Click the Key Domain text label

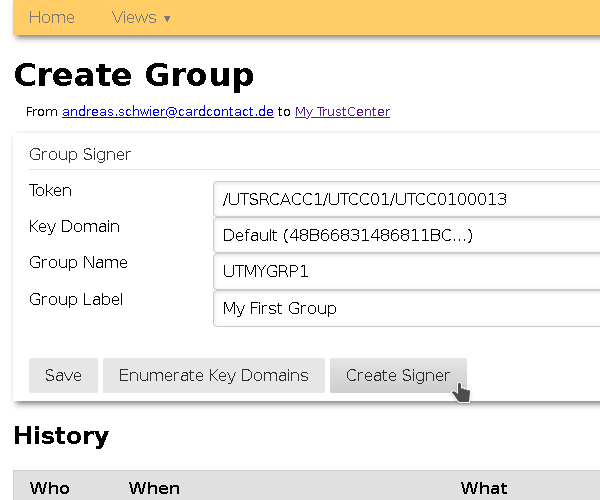tap(74, 227)
